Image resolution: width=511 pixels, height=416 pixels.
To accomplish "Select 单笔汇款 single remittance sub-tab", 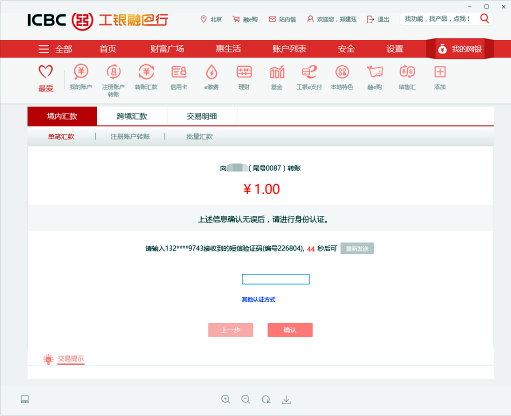I will [61, 137].
